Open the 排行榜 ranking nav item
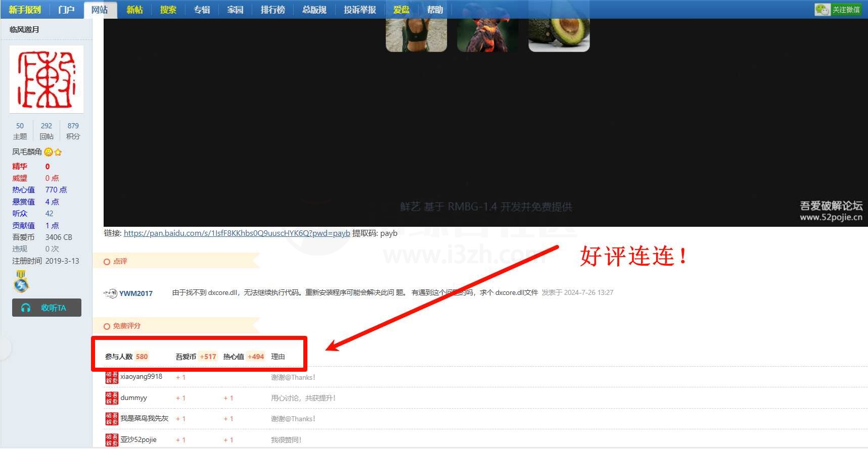The width and height of the screenshot is (868, 449). click(273, 10)
